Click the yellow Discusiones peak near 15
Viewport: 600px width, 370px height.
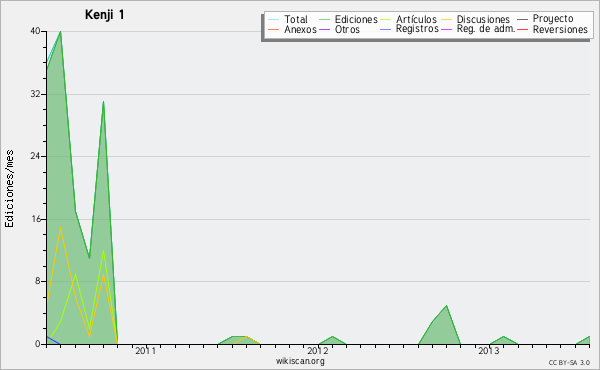(60, 228)
